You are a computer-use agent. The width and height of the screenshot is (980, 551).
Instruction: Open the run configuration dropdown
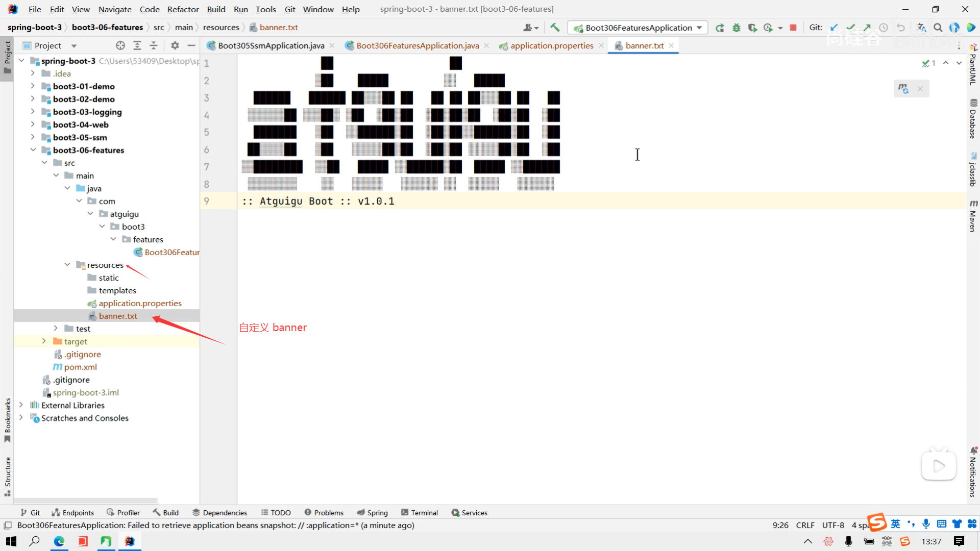coord(699,28)
